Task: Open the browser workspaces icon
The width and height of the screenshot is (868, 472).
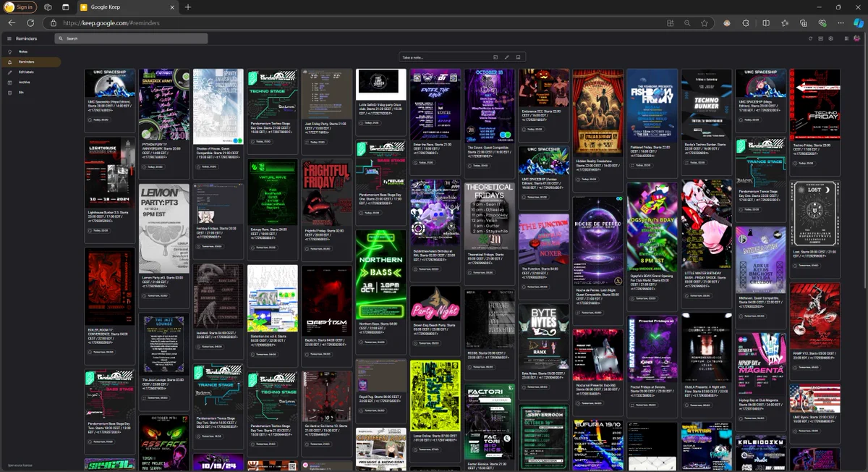Action: click(48, 7)
